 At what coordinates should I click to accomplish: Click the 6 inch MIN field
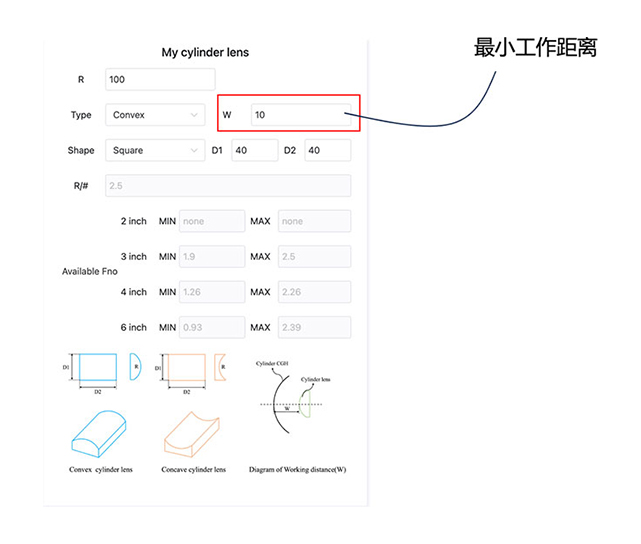pyautogui.click(x=211, y=328)
